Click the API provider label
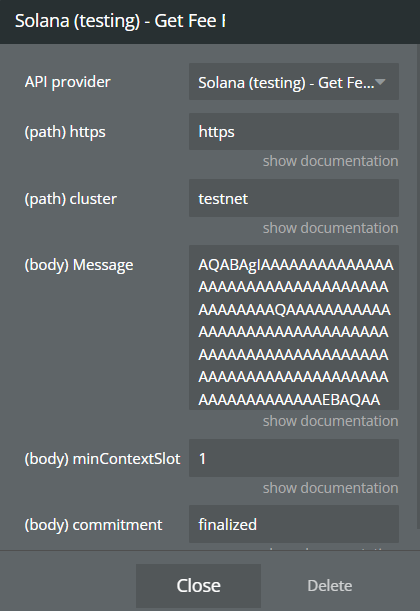Image resolution: width=420 pixels, height=611 pixels. (68, 82)
